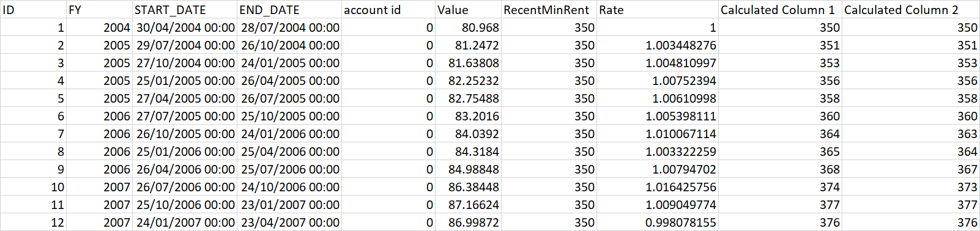Select the Calculated Column 1 header

(x=779, y=10)
